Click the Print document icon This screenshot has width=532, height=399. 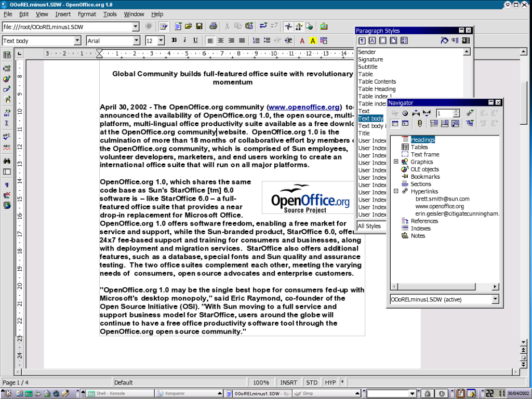click(x=213, y=26)
